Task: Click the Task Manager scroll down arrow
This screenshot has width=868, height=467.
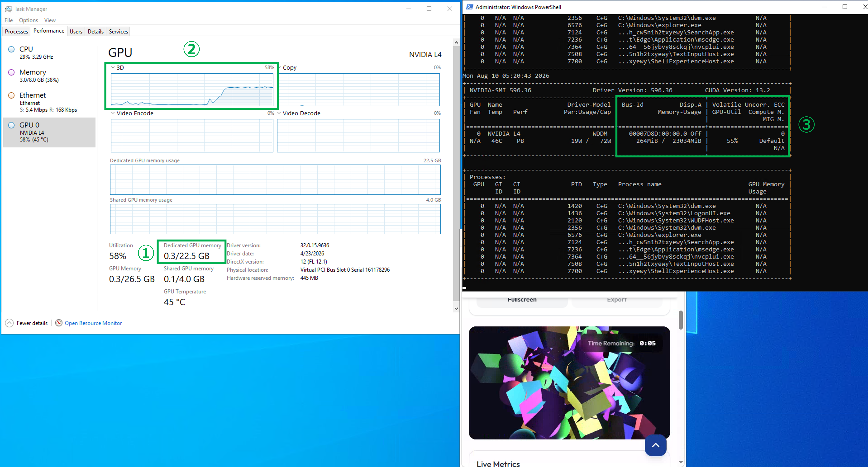Action: [456, 308]
